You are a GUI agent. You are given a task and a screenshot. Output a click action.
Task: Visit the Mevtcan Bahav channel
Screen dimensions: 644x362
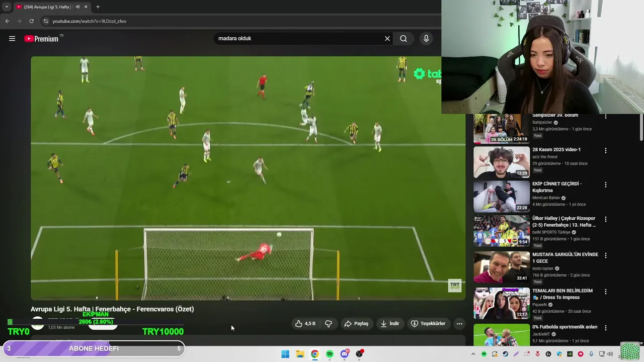pos(546,198)
